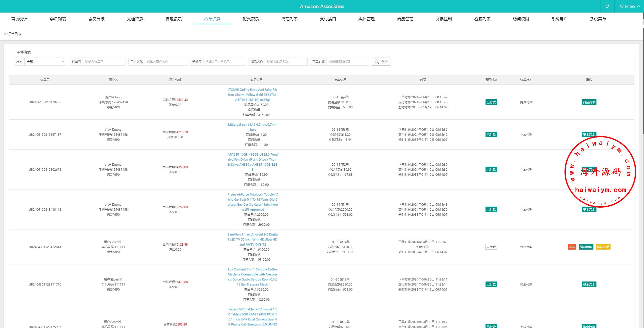Focus the 订单号 input field
The width and height of the screenshot is (644, 328).
point(104,62)
